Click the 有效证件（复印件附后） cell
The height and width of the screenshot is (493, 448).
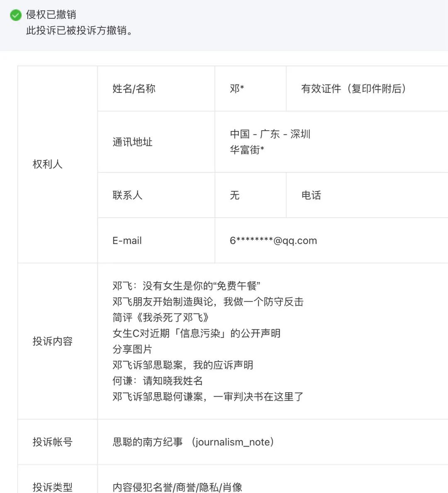(x=353, y=89)
